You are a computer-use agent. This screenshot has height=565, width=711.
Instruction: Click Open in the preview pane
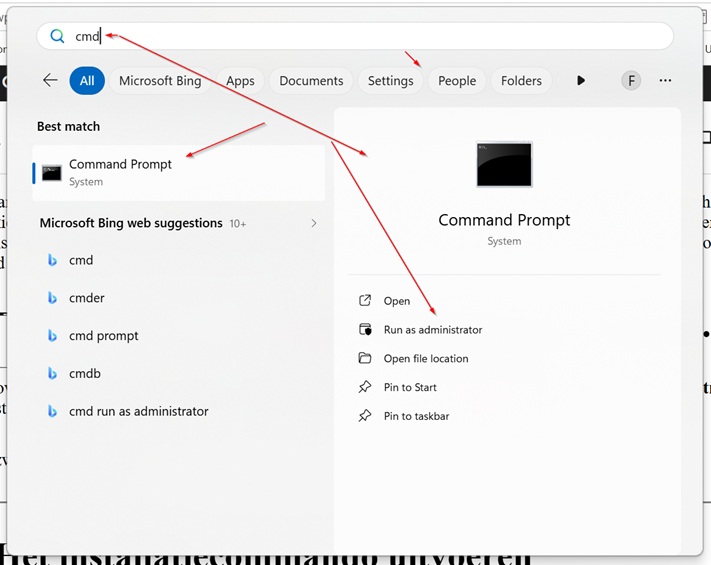tap(397, 301)
